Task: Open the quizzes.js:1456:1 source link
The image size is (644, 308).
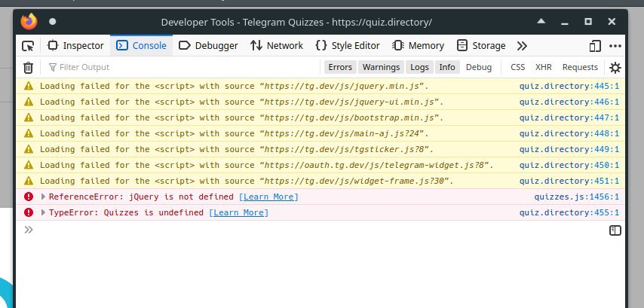Action: pyautogui.click(x=576, y=197)
